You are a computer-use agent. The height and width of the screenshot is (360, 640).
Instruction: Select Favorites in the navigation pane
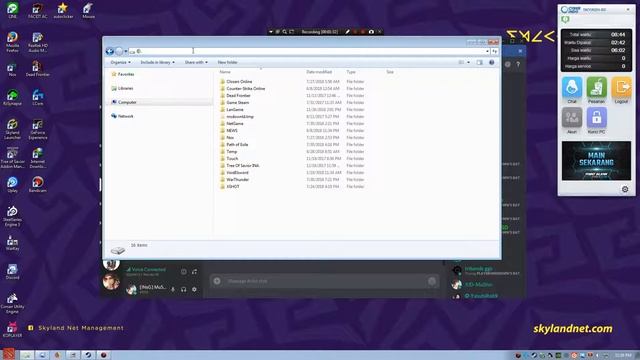tap(126, 74)
